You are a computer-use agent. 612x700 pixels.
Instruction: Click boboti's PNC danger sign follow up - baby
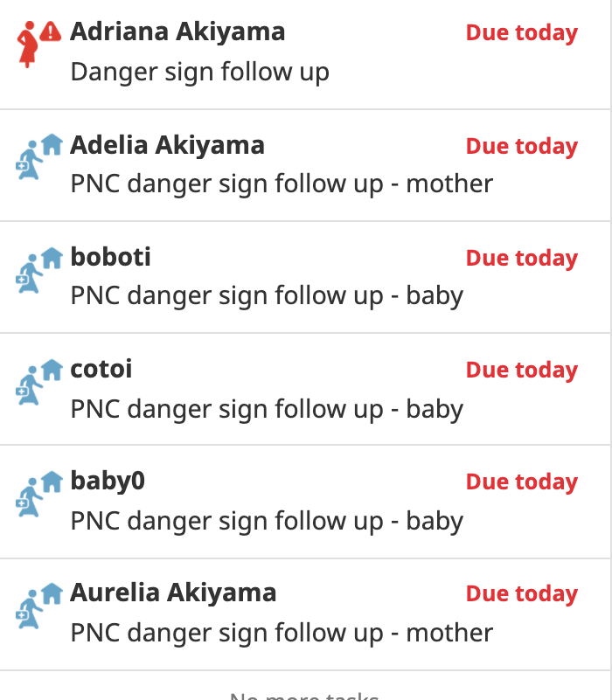(x=267, y=295)
